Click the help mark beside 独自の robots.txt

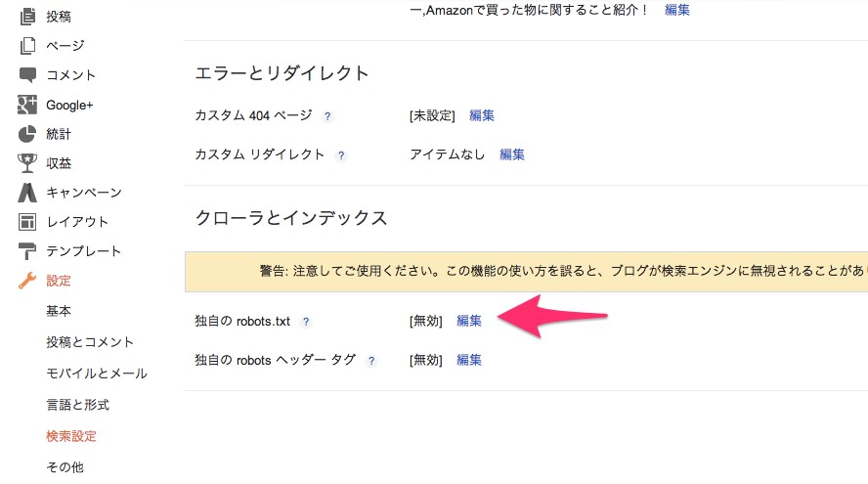(x=306, y=322)
